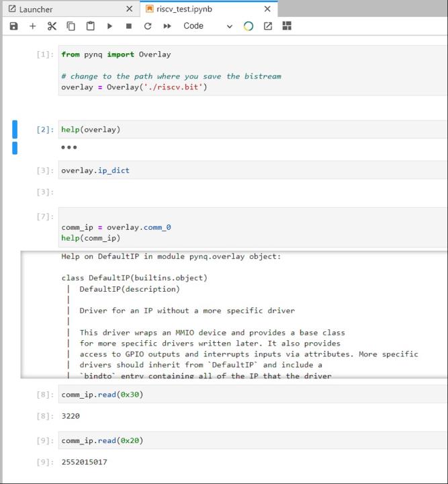Image resolution: width=448 pixels, height=484 pixels.
Task: Expand collapsed output of help(overlay)
Action: [x=69, y=147]
